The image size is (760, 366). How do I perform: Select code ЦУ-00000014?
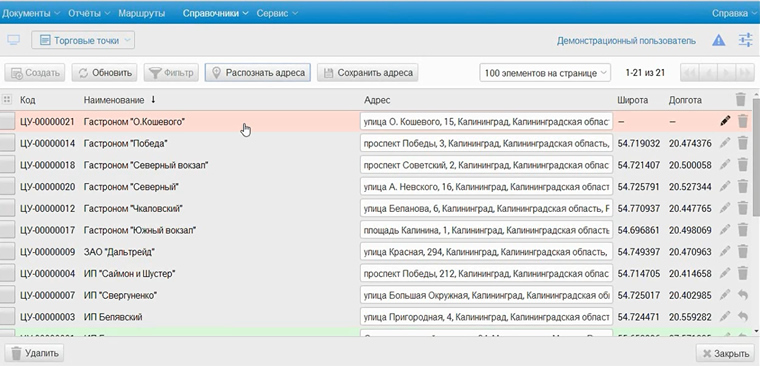click(47, 143)
